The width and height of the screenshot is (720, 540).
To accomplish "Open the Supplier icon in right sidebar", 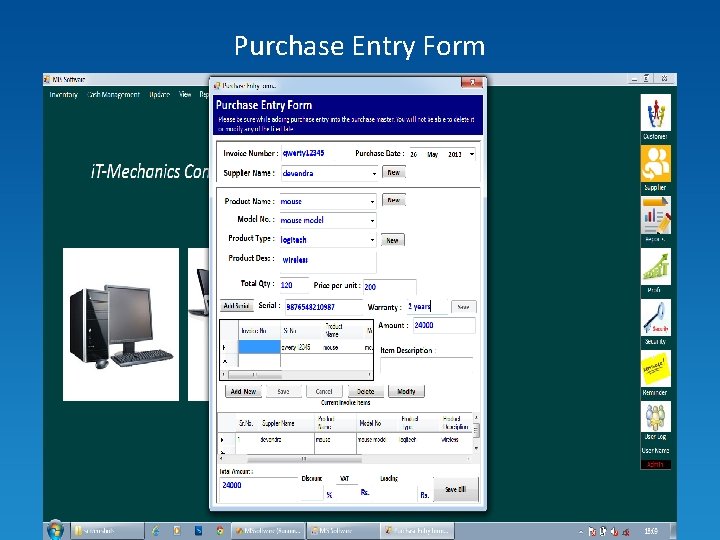I will (x=655, y=163).
